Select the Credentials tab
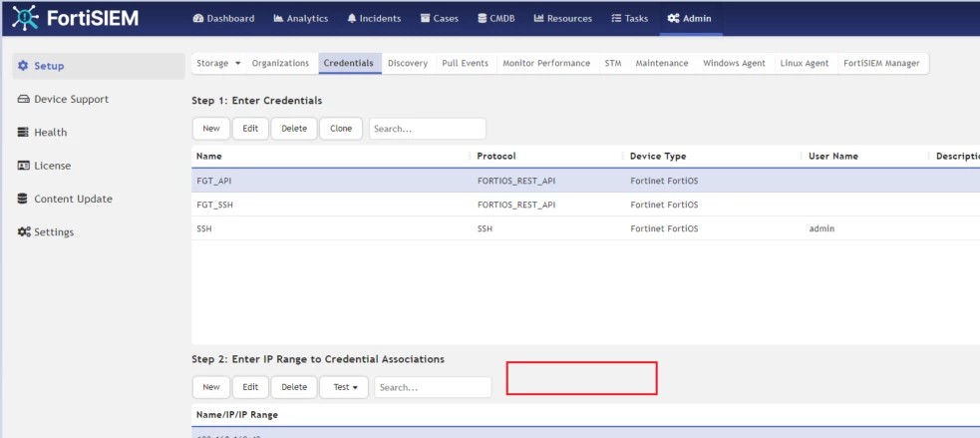Screen dimensions: 980x438 (349, 63)
